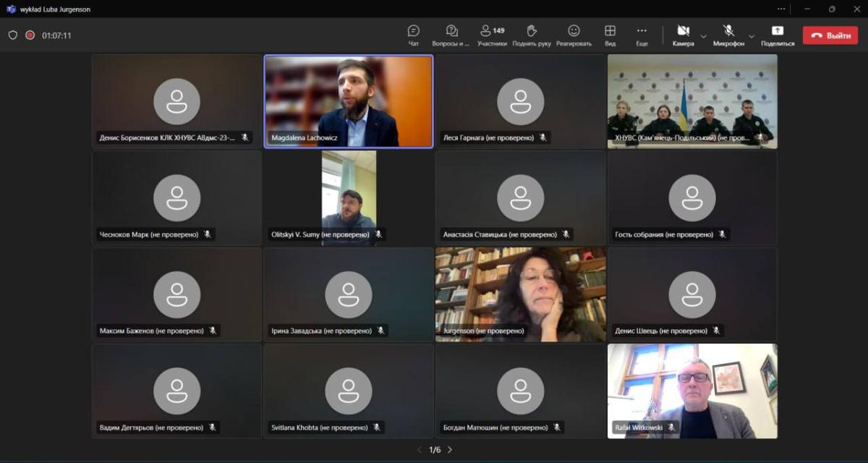
Task: Select Rafał Witkowski video tile
Action: [x=692, y=391]
